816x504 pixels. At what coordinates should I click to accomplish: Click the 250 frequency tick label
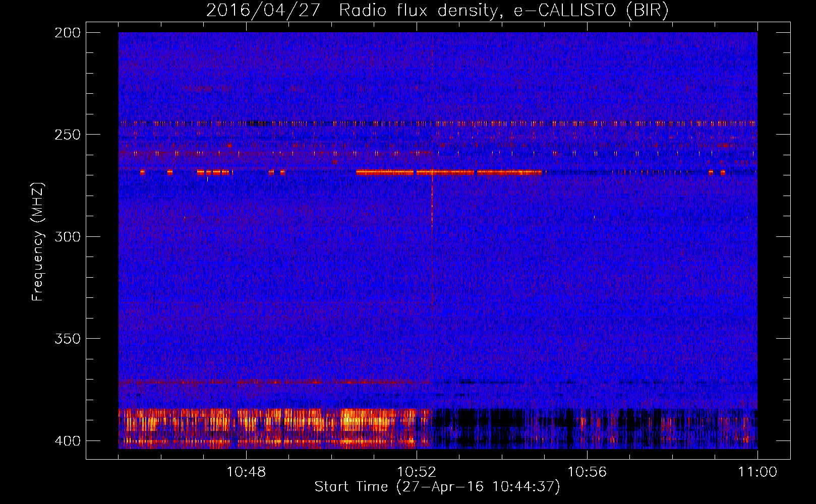tap(67, 135)
